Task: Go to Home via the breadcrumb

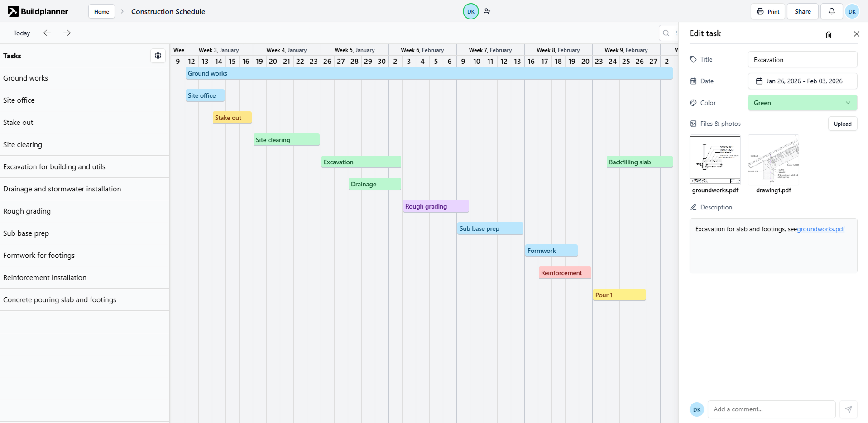Action: [101, 11]
